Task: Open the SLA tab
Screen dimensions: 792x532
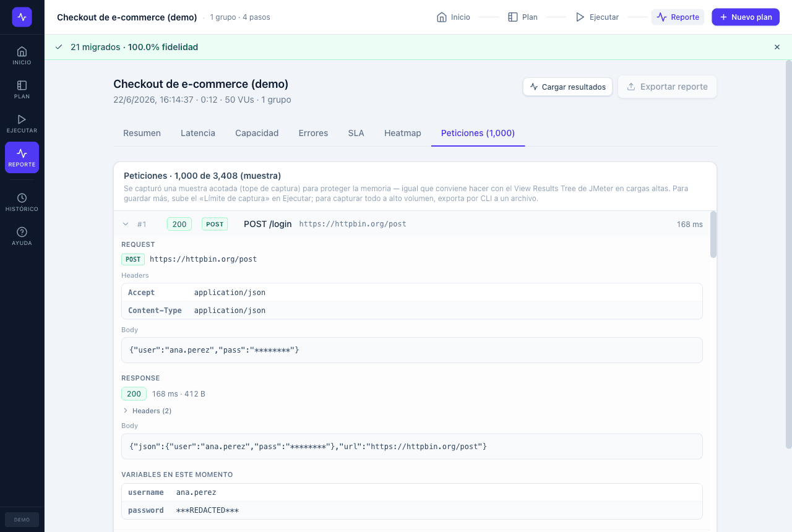Action: (x=356, y=133)
